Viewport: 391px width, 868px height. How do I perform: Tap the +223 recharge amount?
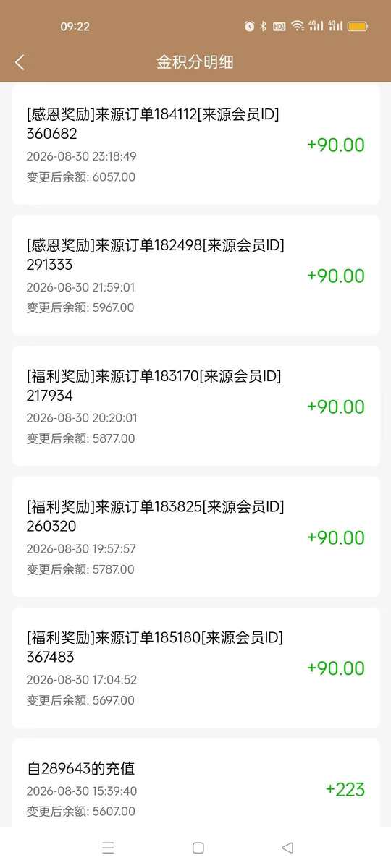pyautogui.click(x=345, y=789)
